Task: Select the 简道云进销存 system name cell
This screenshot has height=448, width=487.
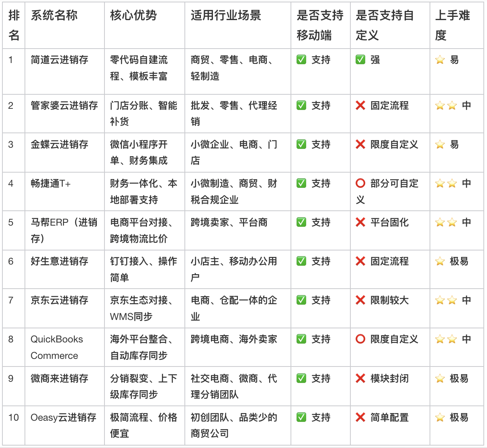Action: [65, 71]
